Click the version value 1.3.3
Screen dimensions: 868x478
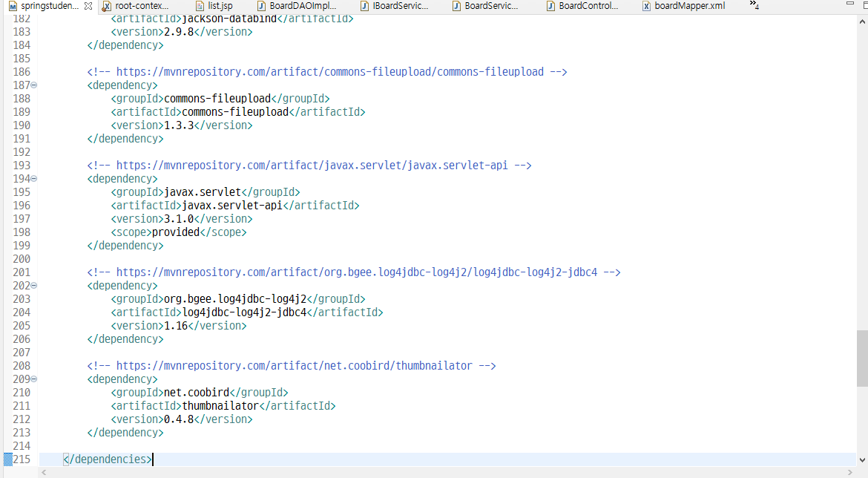point(179,125)
